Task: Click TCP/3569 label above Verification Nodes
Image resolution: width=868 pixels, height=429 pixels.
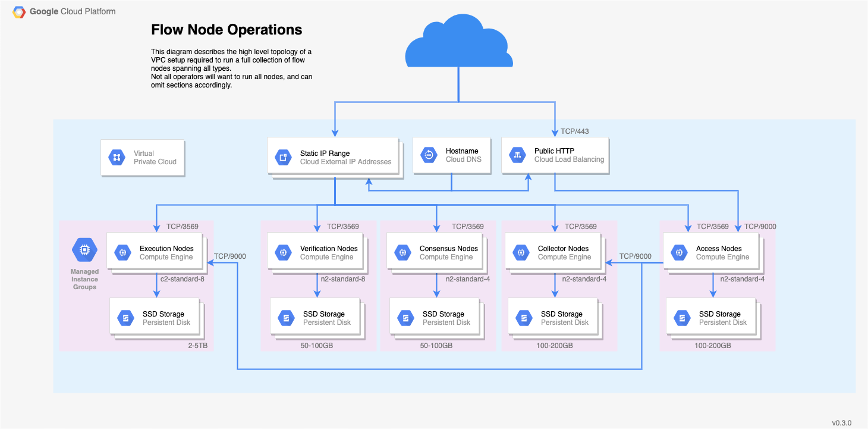Action: coord(343,227)
